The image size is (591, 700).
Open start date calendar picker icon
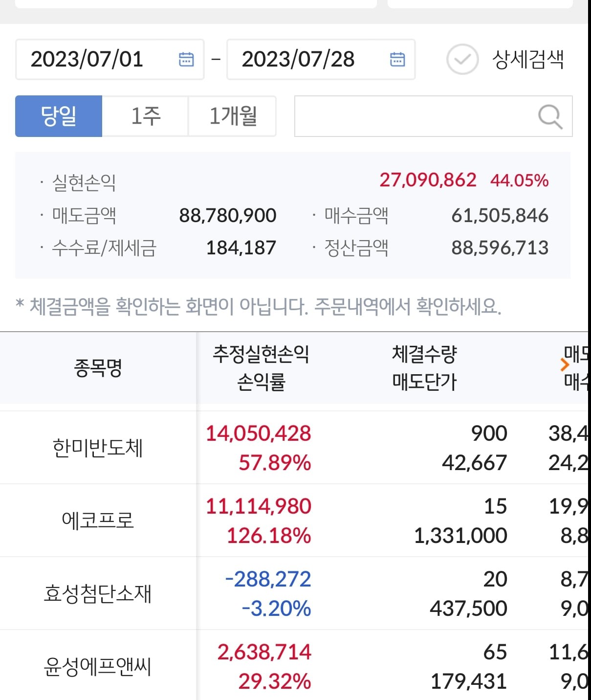(x=186, y=59)
